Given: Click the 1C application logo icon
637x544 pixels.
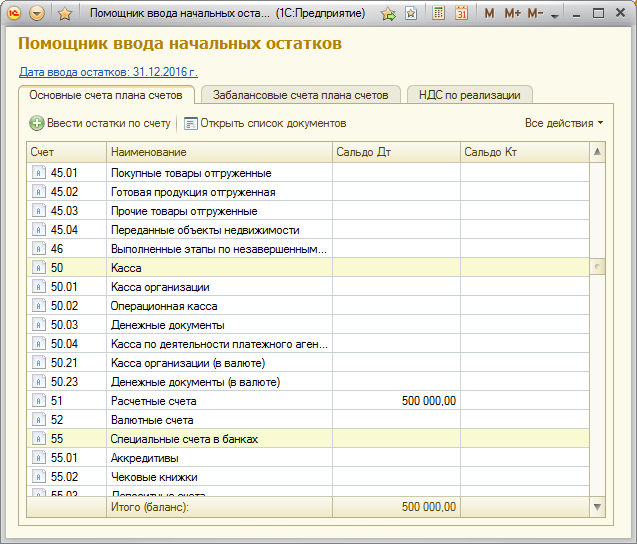Looking at the screenshot, I should click(x=14, y=14).
